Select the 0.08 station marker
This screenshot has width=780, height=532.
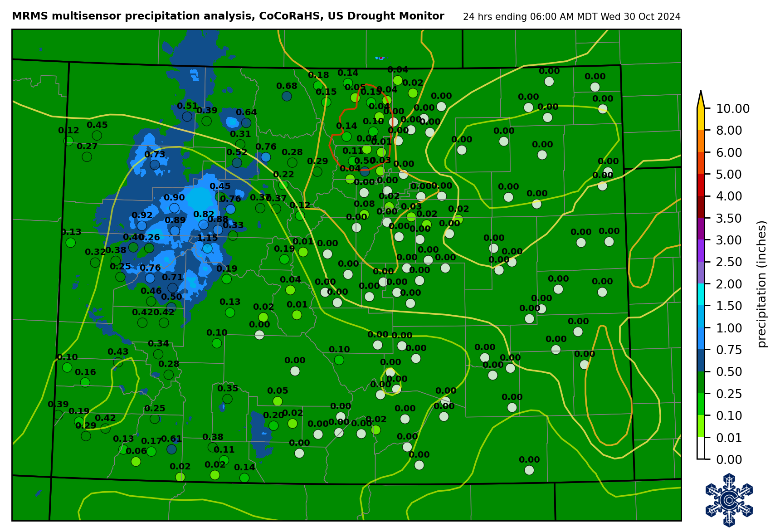coord(364,214)
